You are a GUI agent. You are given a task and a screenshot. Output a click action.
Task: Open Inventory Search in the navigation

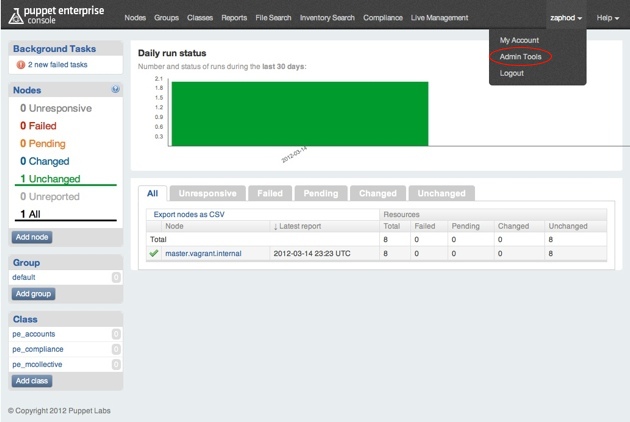(x=327, y=18)
